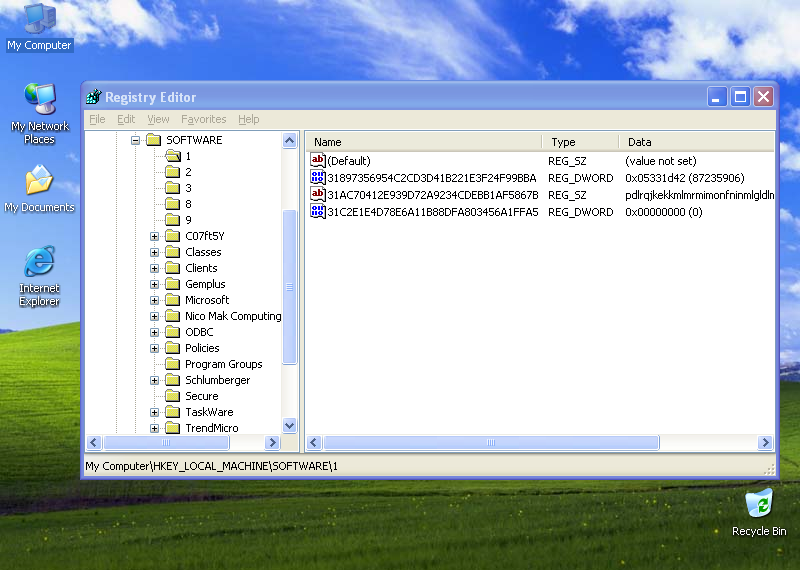Click the status bar path HKEY_LOCAL_MACHINE\SOFTWARE\1
The image size is (800, 570).
[x=211, y=466]
